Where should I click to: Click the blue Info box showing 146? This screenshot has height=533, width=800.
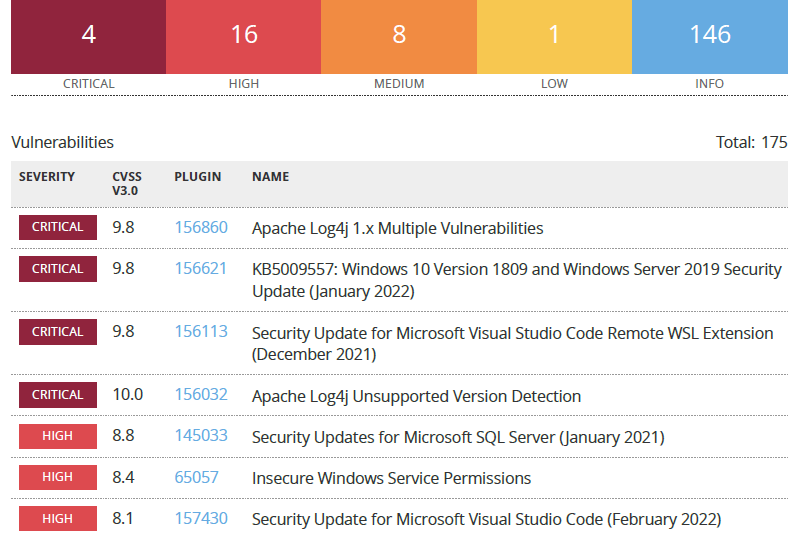710,36
